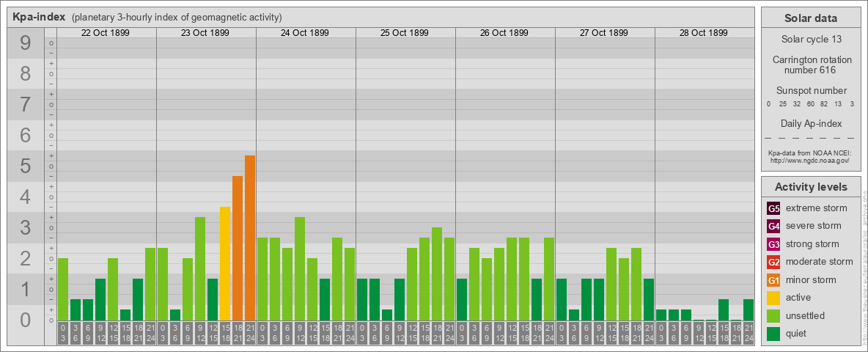Image resolution: width=868 pixels, height=352 pixels.
Task: Click the G3 strong storm badge
Action: tap(773, 244)
